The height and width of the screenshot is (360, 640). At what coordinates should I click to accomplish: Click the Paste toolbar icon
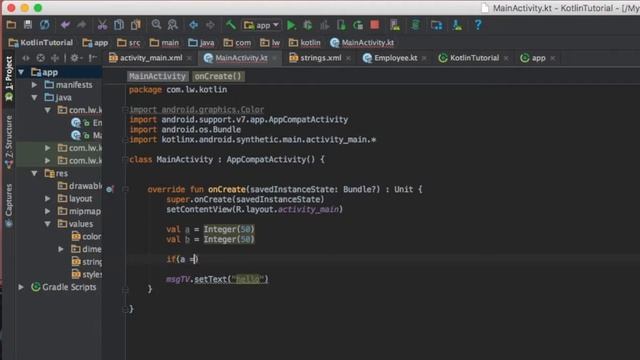136,25
